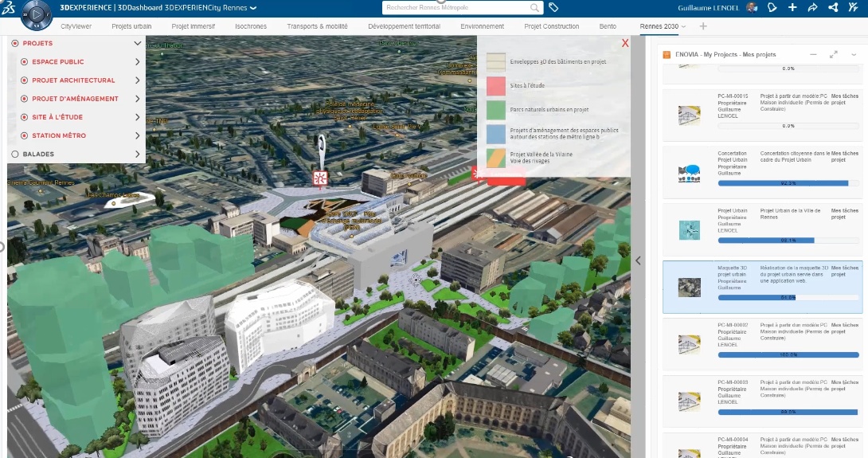The width and height of the screenshot is (868, 458).
Task: Click the tag icon beside search bar
Action: click(x=553, y=7)
